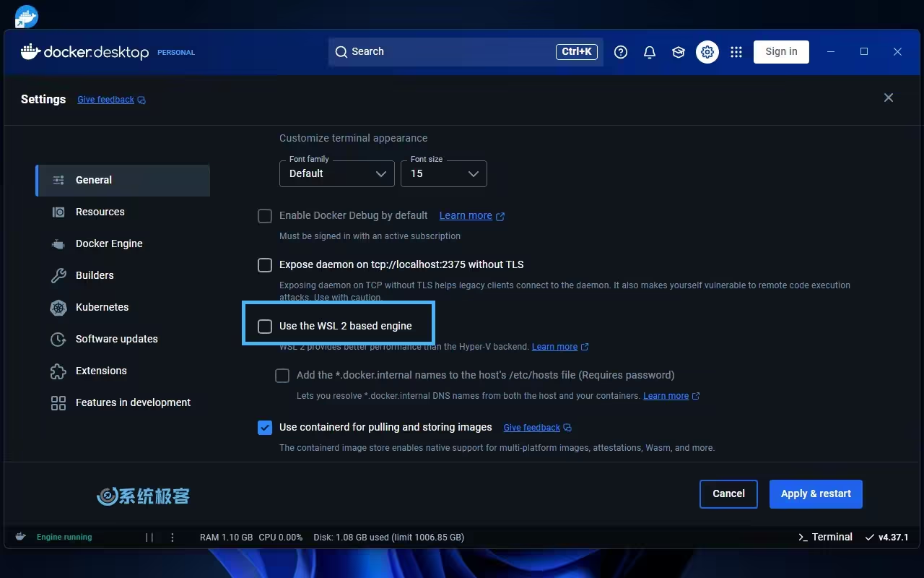The height and width of the screenshot is (578, 924).
Task: Pause the engine from the status bar
Action: (x=149, y=538)
